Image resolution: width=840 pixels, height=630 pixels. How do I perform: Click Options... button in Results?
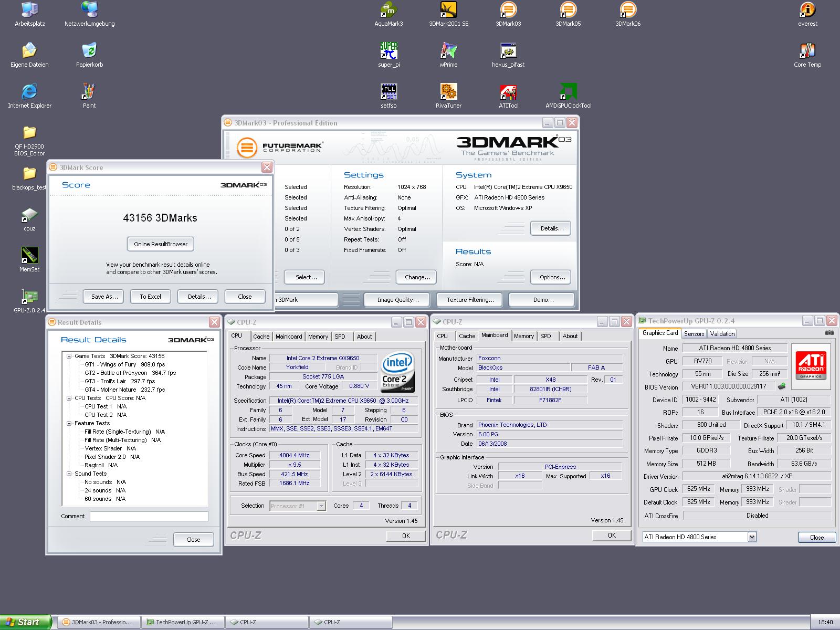[552, 277]
